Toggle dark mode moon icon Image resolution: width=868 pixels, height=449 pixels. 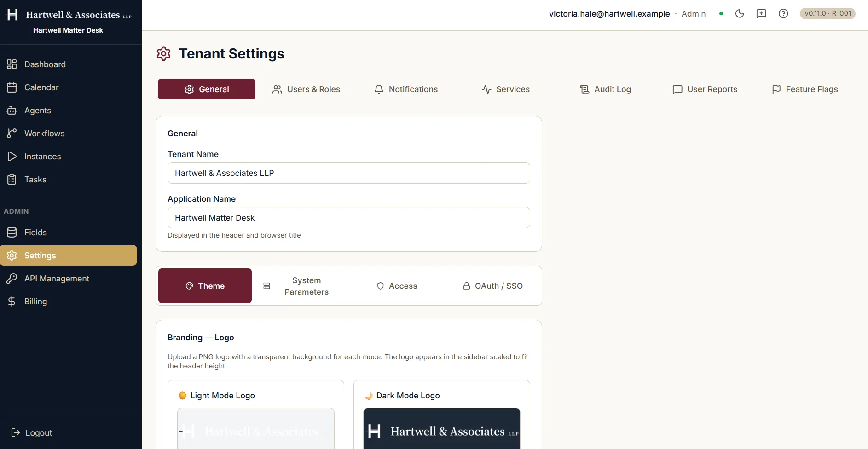(740, 14)
